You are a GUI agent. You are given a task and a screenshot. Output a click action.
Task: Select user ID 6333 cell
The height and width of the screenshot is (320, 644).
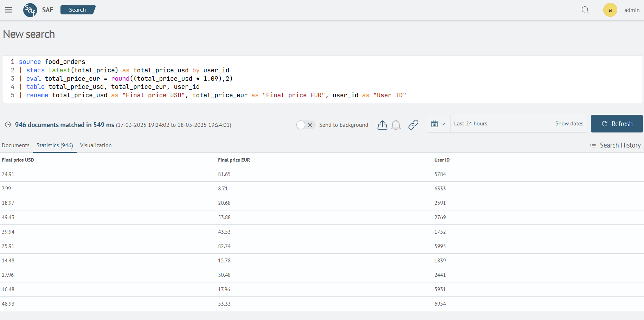440,189
